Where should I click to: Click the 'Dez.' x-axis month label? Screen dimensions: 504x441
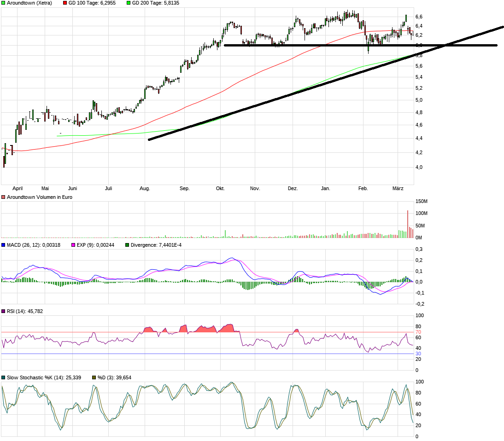click(293, 189)
